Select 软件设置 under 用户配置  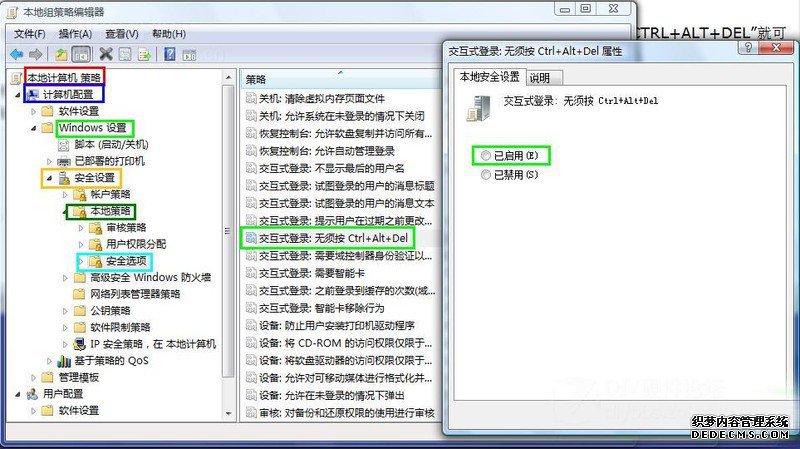[x=79, y=411]
